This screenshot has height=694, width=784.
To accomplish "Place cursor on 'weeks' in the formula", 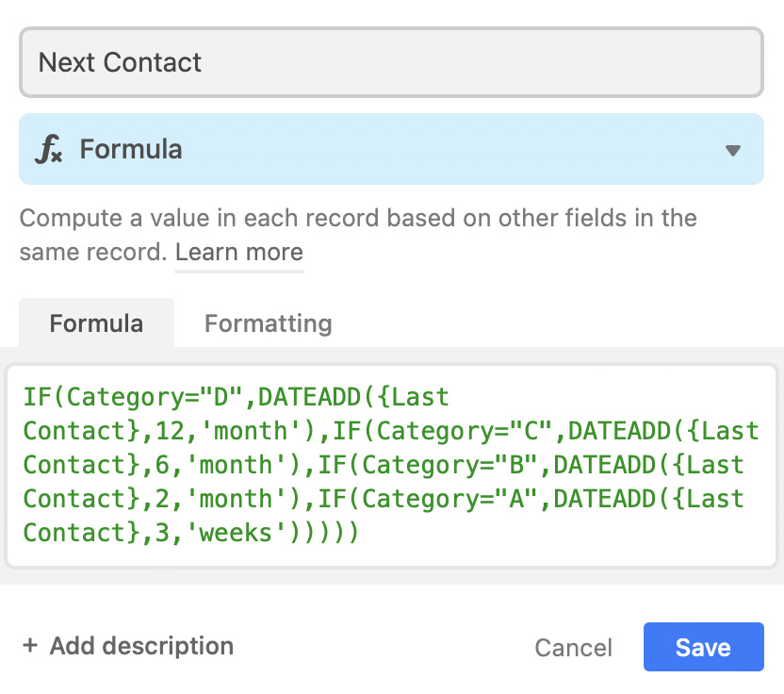I will click(235, 533).
